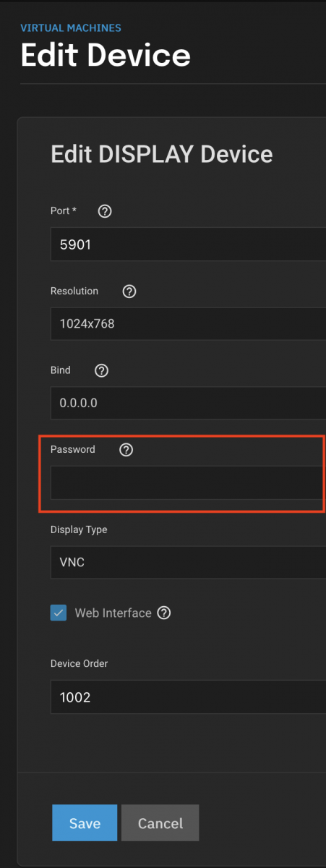Click the Password field label

click(x=73, y=449)
